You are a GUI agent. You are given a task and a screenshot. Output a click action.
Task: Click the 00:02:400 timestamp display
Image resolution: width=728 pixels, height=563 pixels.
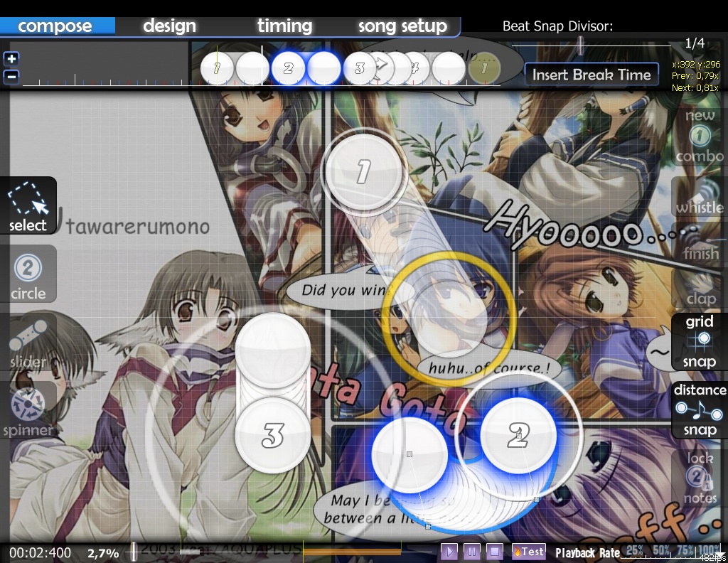point(41,553)
